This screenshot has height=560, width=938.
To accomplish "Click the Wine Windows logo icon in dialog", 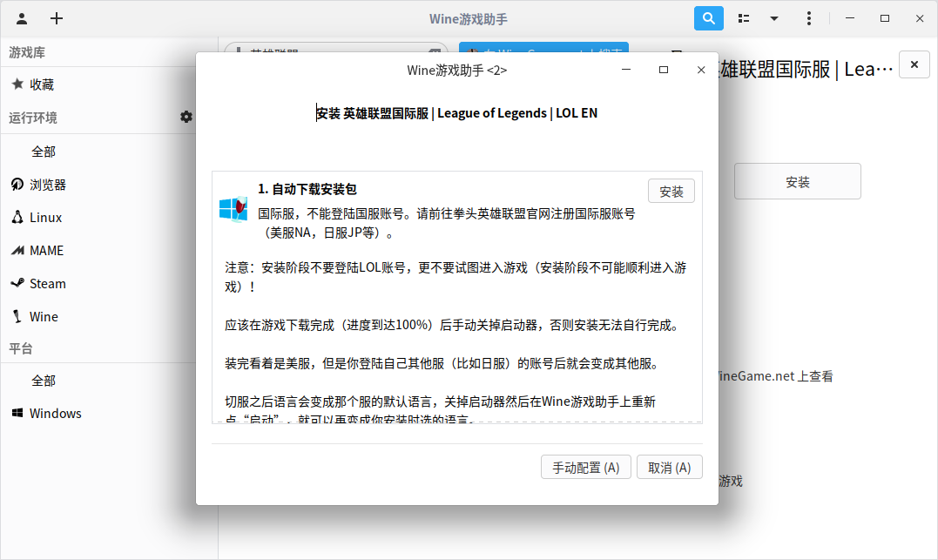I will 233,209.
